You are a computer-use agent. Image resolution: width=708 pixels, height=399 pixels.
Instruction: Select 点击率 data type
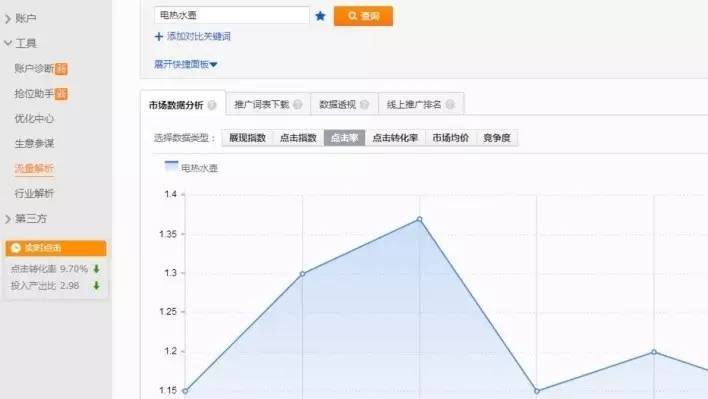click(x=345, y=138)
